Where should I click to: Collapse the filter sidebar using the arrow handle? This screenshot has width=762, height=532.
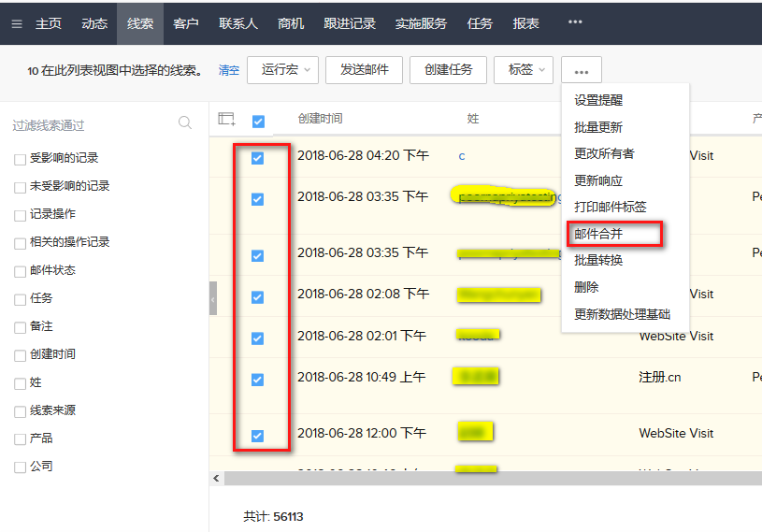pos(213,299)
